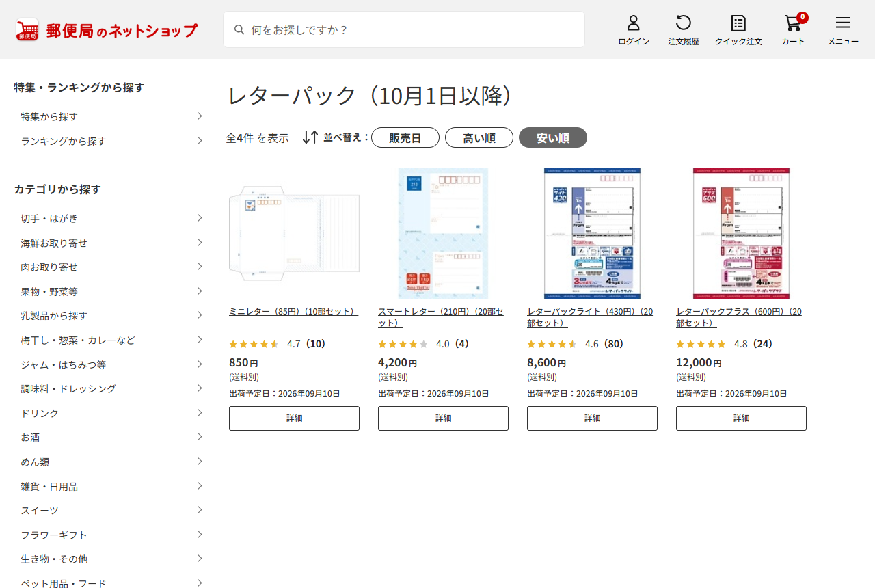Click 詳細 button under ミニレター

(x=294, y=418)
